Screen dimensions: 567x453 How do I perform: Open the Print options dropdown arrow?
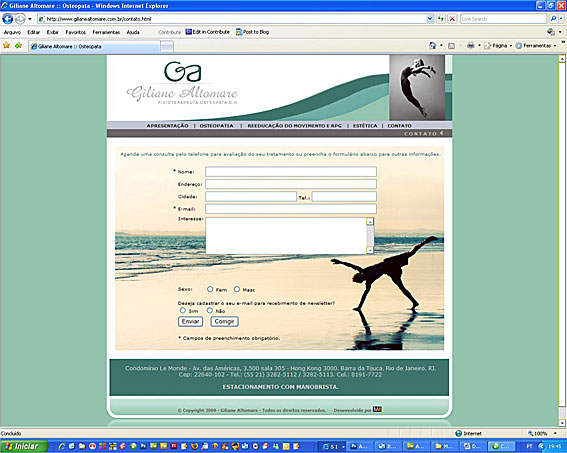point(479,46)
